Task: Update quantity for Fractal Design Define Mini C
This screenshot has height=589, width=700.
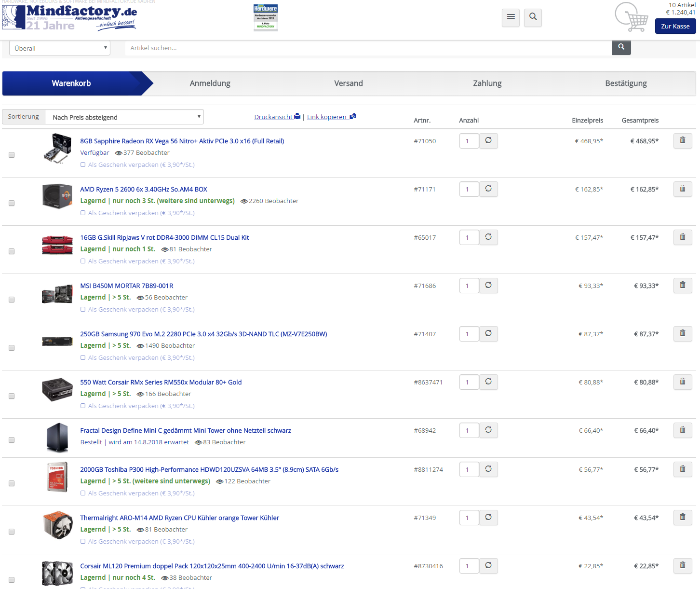Action: coord(488,430)
